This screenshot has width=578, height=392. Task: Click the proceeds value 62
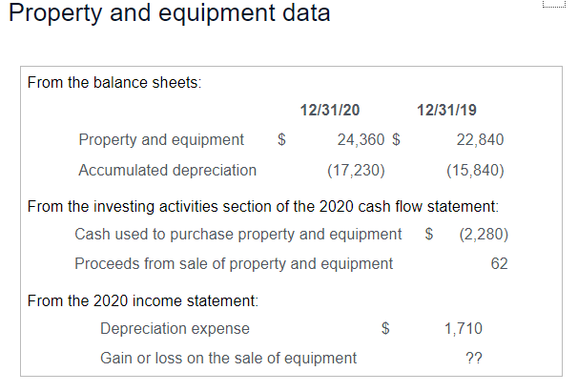click(499, 263)
